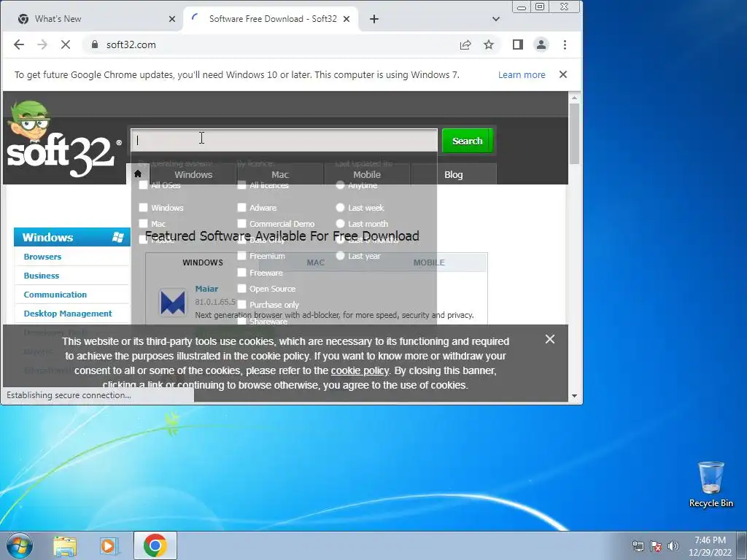Select the Last year radio option

pos(340,256)
